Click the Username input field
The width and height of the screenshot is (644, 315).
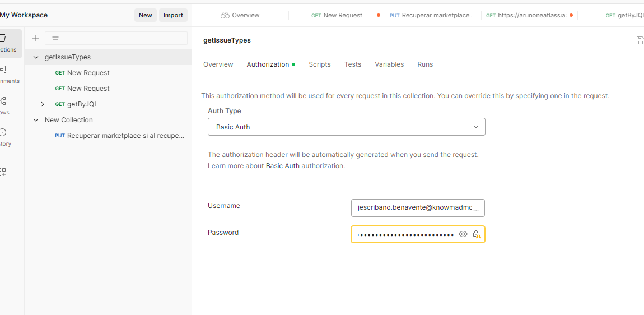point(418,208)
